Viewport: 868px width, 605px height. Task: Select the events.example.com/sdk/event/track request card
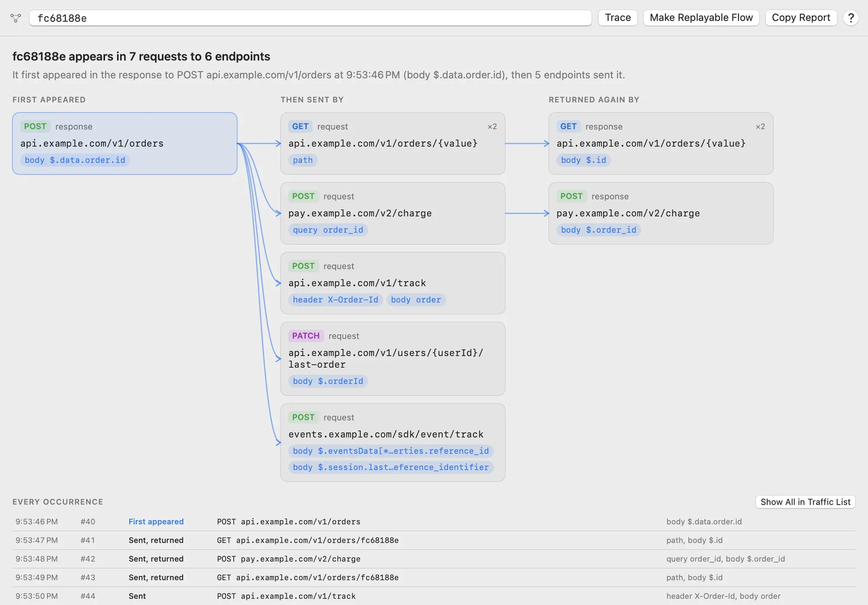[x=393, y=443]
